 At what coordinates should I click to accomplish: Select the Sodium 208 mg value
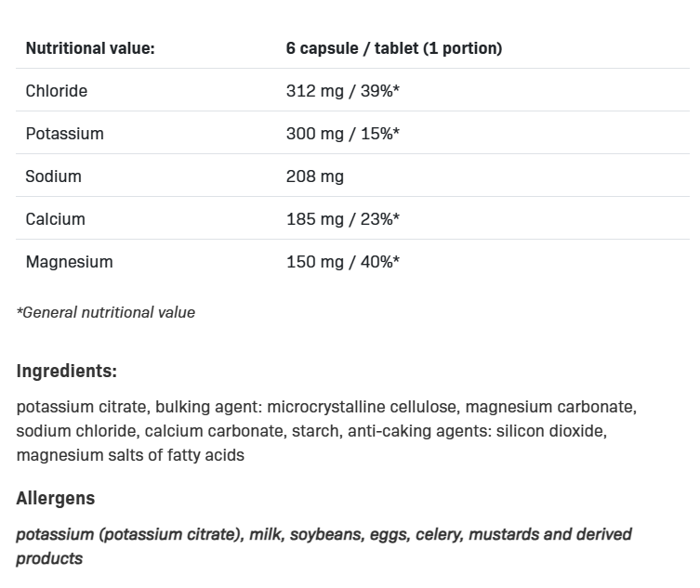tap(315, 176)
